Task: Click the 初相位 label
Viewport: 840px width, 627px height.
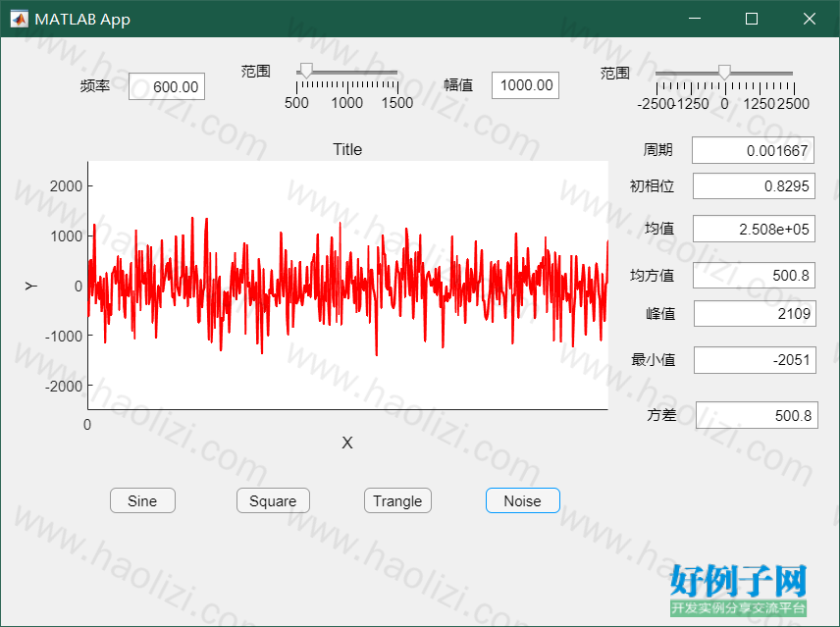Action: click(x=652, y=185)
